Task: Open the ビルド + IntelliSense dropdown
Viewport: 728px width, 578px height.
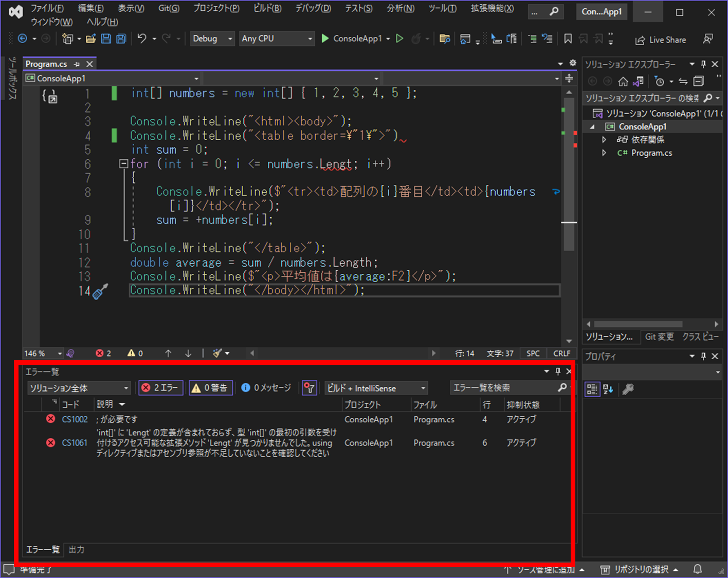Action: click(376, 388)
